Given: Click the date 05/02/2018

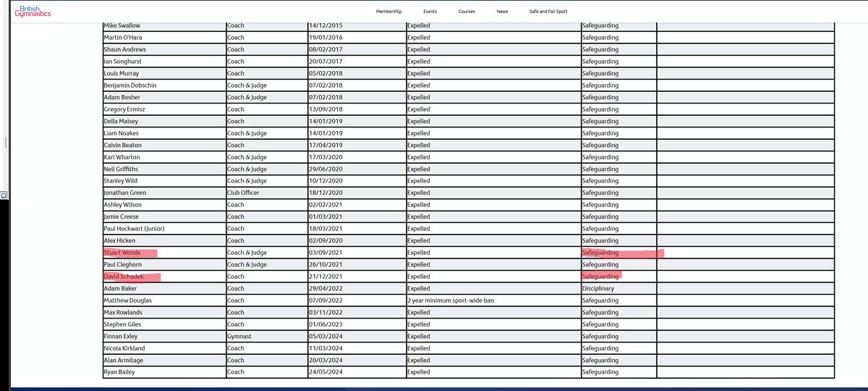Looking at the screenshot, I should tap(325, 73).
